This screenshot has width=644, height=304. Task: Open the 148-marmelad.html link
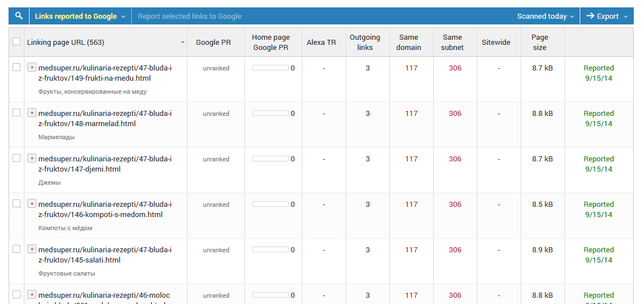105,118
